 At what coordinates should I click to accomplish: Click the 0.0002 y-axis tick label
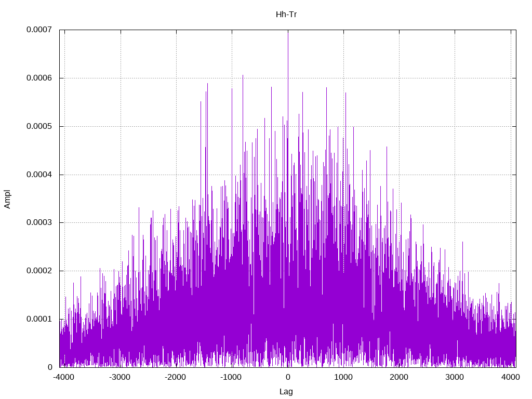(39, 271)
